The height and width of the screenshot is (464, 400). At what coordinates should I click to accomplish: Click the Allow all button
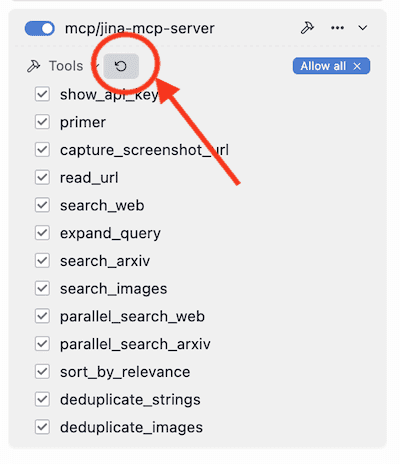pos(331,66)
